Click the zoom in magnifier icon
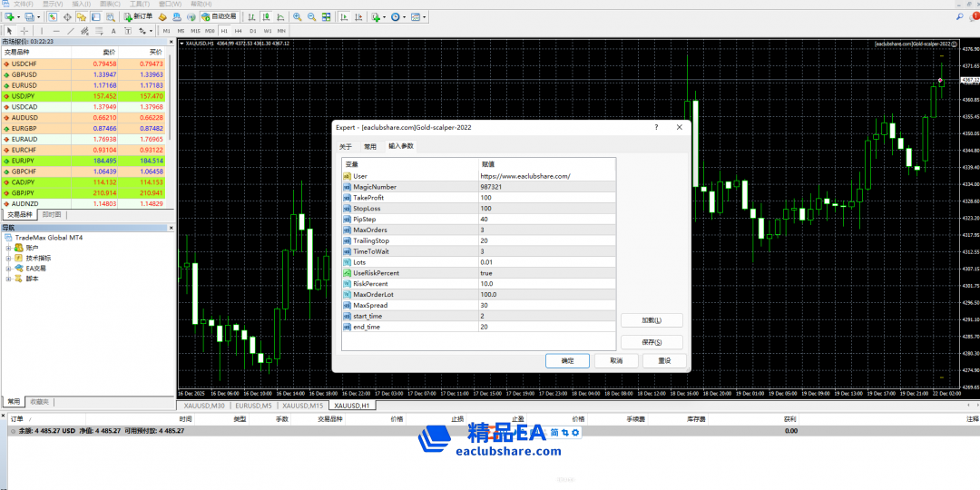The height and width of the screenshot is (490, 980). pos(297,17)
